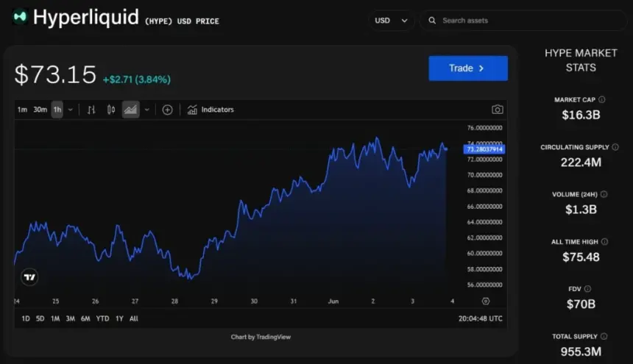The width and height of the screenshot is (633, 364).
Task: Click Total Supply info icon
Action: tap(604, 336)
